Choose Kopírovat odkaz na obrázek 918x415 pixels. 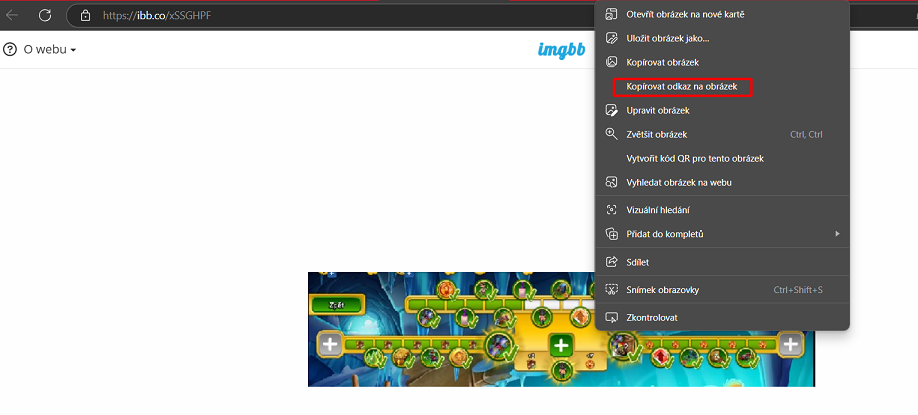pyautogui.click(x=682, y=87)
